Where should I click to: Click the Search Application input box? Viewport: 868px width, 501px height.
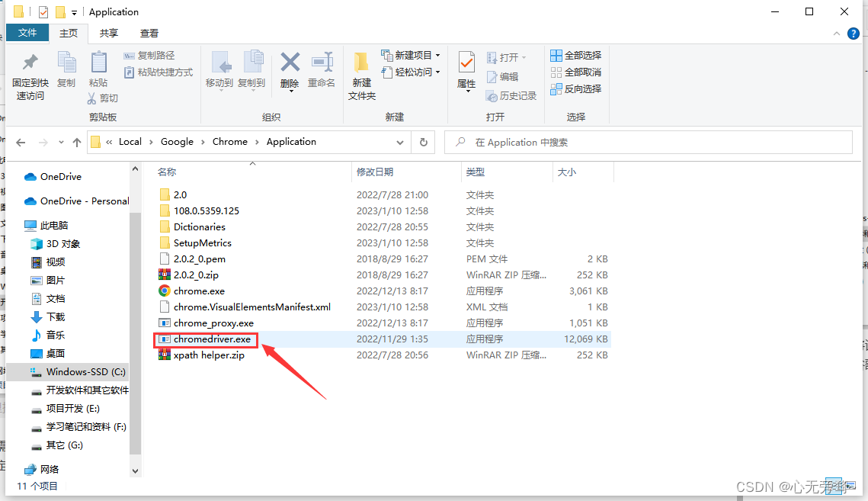[x=649, y=143]
